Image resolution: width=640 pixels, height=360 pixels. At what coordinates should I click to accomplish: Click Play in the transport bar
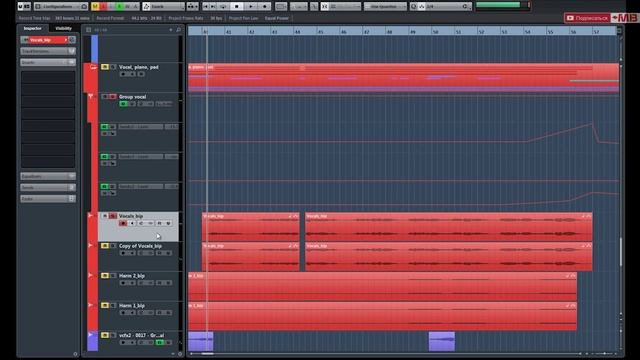(x=251, y=6)
